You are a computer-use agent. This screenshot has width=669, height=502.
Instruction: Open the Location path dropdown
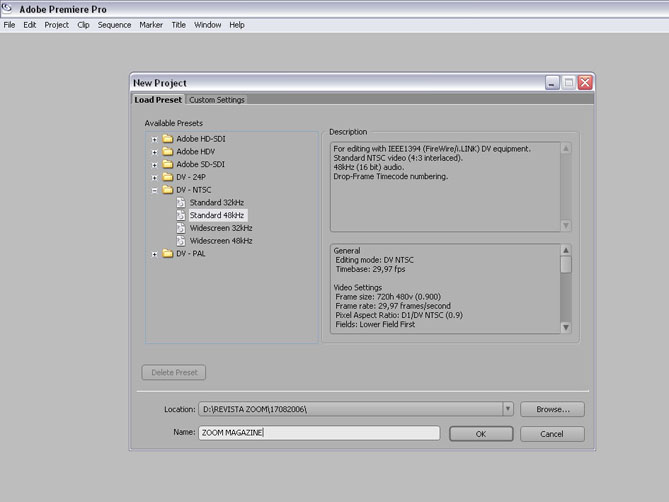click(x=508, y=409)
